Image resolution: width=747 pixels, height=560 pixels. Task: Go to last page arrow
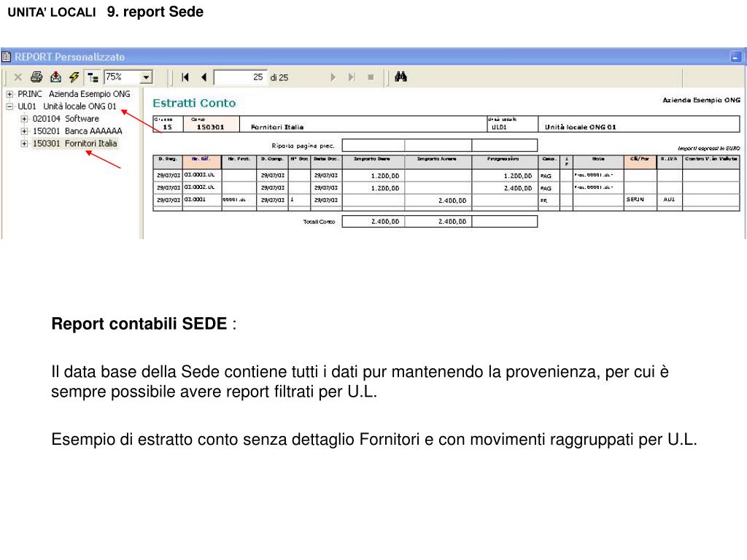tap(352, 77)
